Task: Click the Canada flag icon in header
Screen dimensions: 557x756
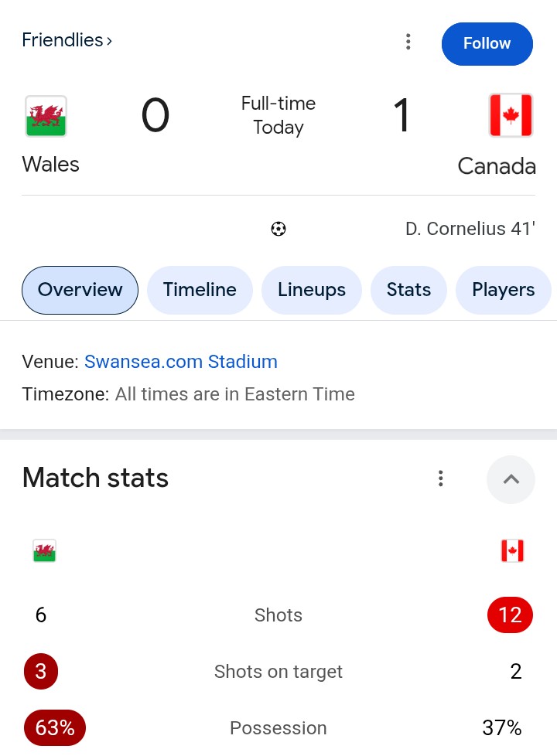Action: pos(511,116)
